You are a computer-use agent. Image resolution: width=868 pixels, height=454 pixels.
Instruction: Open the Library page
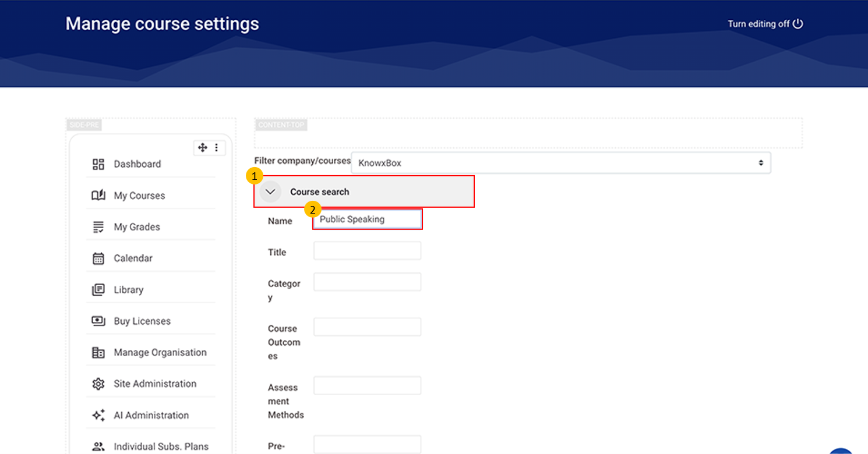pyautogui.click(x=128, y=290)
